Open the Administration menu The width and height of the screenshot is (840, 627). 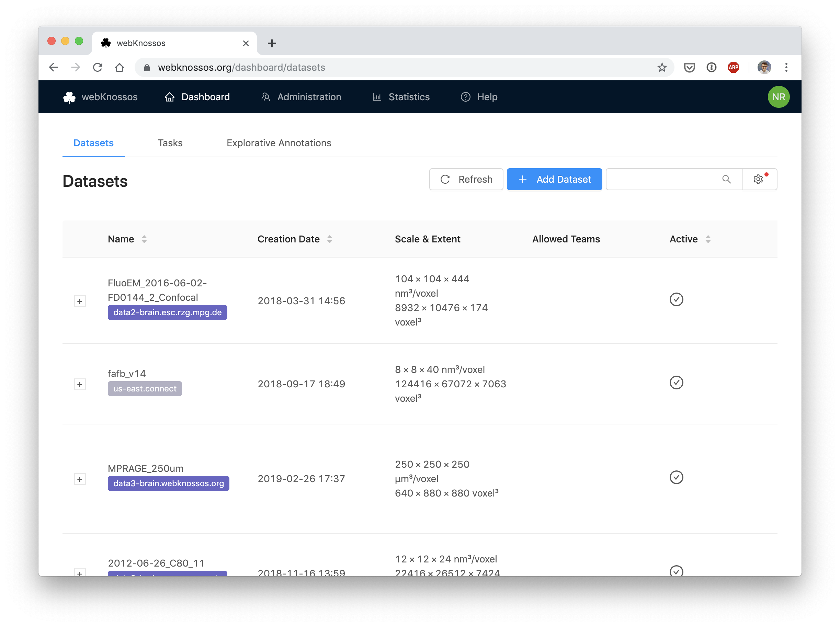coord(302,97)
